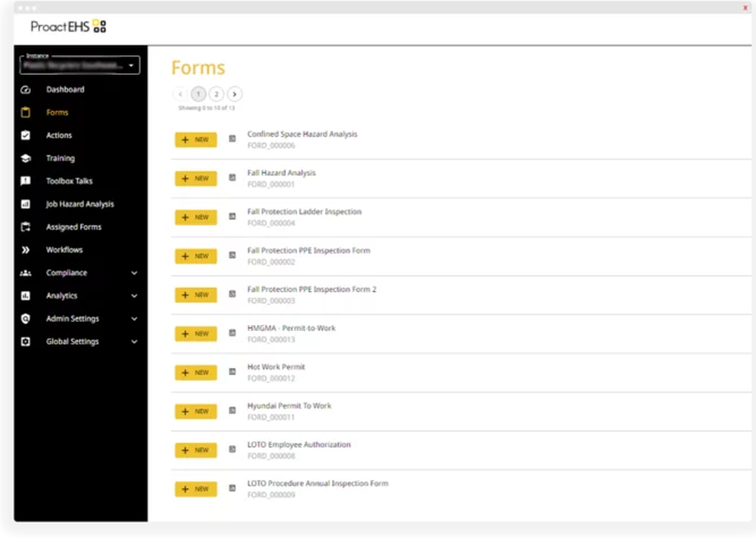Go to page 2 of the forms list
The height and width of the screenshot is (538, 756).
tap(216, 94)
